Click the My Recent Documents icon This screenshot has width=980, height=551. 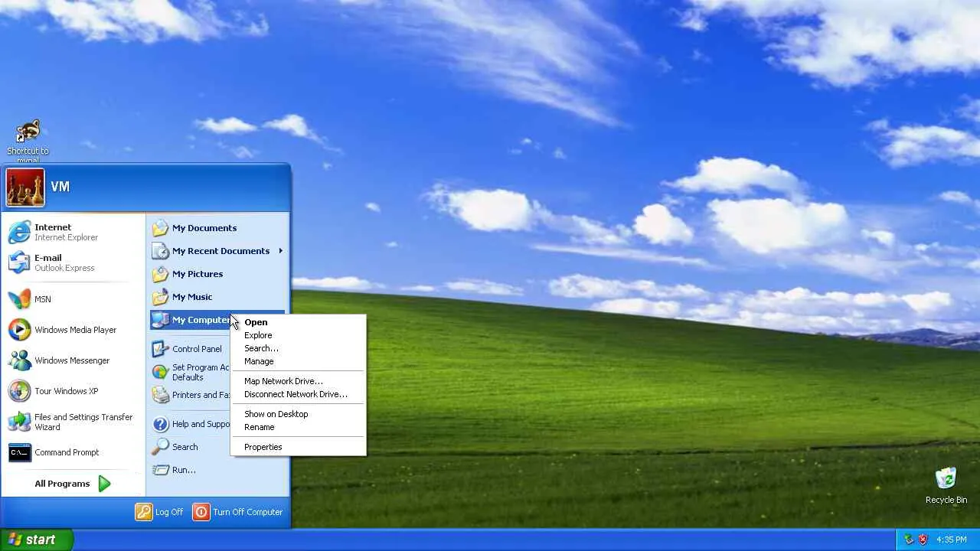pos(160,251)
